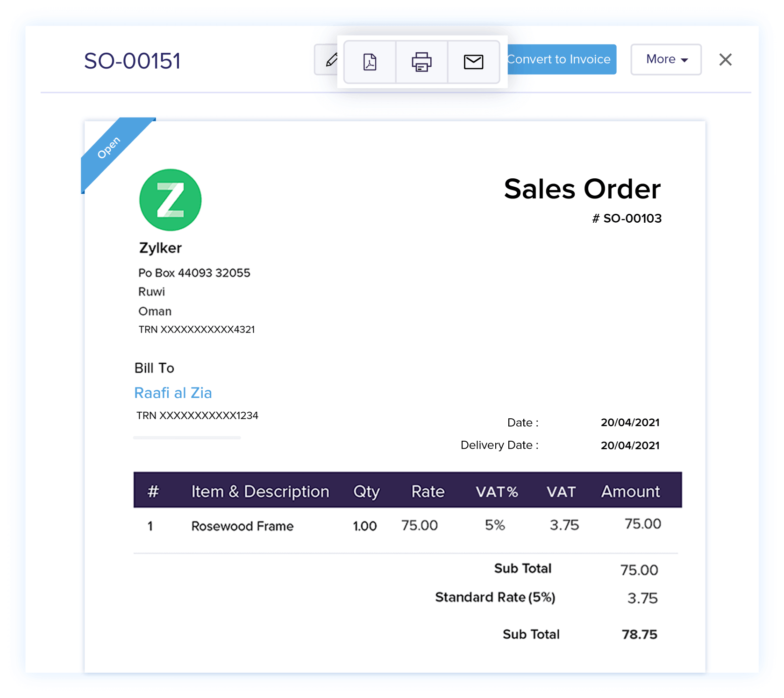Click the Qty column header

coord(366,491)
